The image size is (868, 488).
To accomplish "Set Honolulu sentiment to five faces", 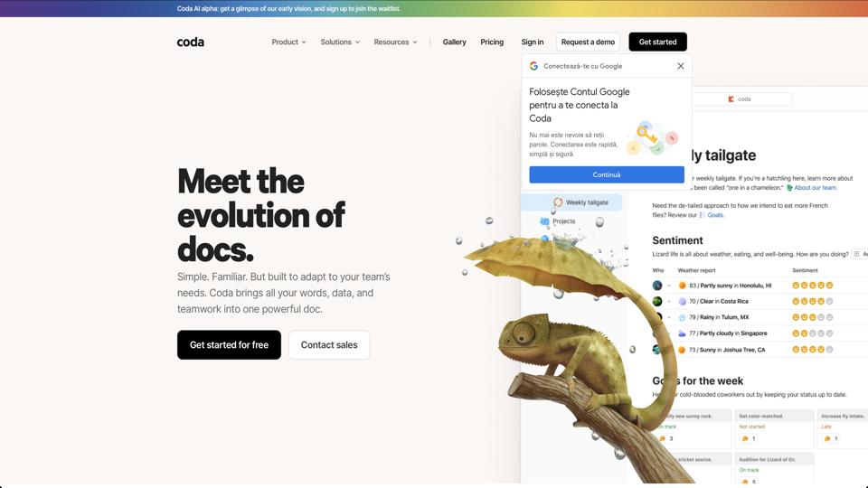I will click(x=830, y=286).
